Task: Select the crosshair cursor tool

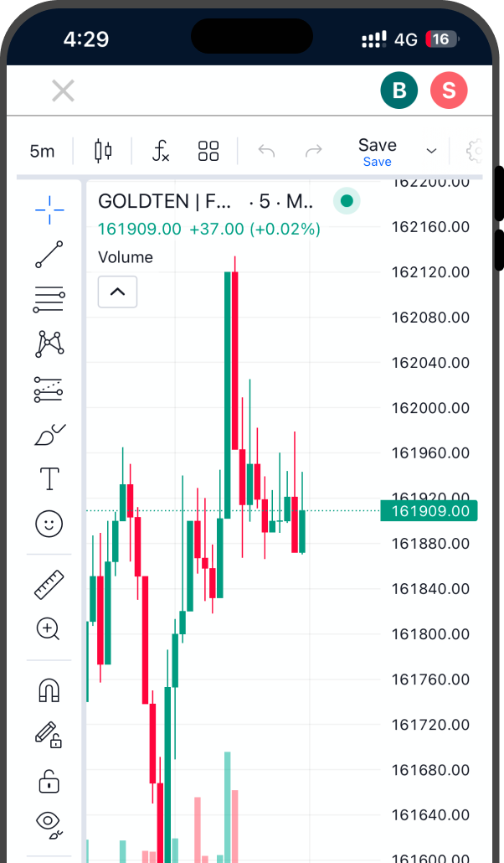Action: [49, 209]
